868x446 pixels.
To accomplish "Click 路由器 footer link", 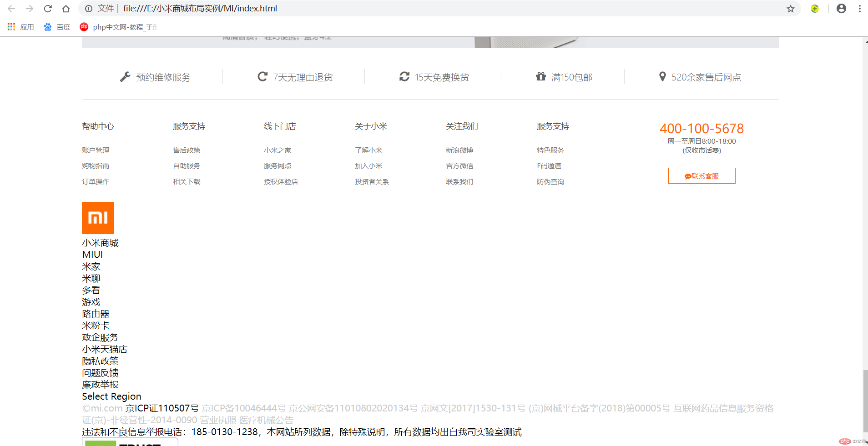I will coord(96,314).
